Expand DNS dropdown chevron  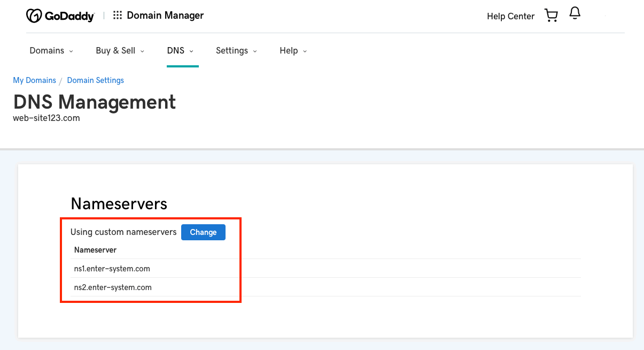(x=191, y=51)
